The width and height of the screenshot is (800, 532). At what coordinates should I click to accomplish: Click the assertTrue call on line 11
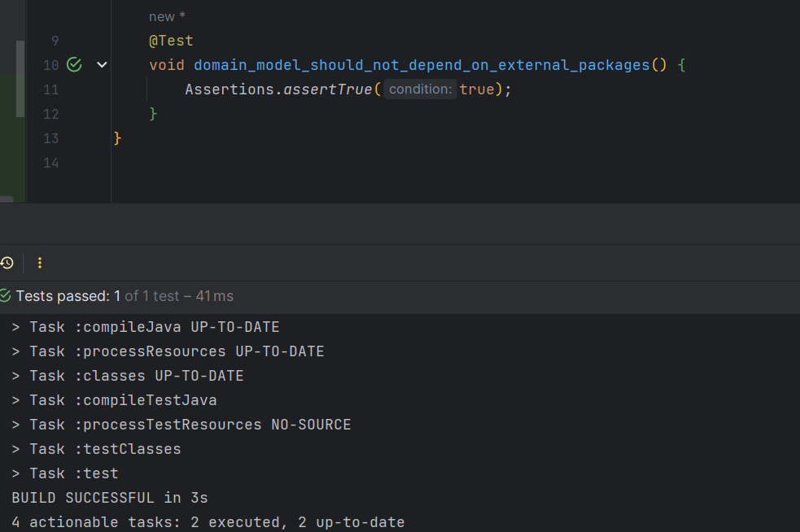327,89
